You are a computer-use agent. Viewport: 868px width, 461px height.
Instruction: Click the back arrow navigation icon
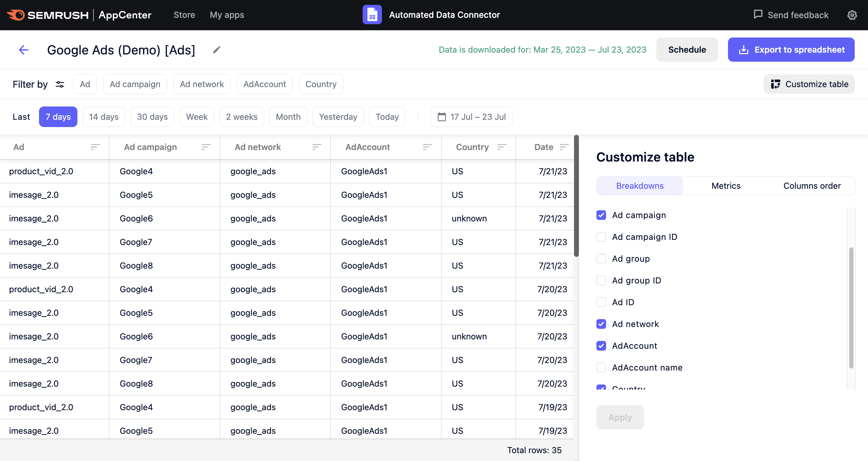(x=24, y=50)
